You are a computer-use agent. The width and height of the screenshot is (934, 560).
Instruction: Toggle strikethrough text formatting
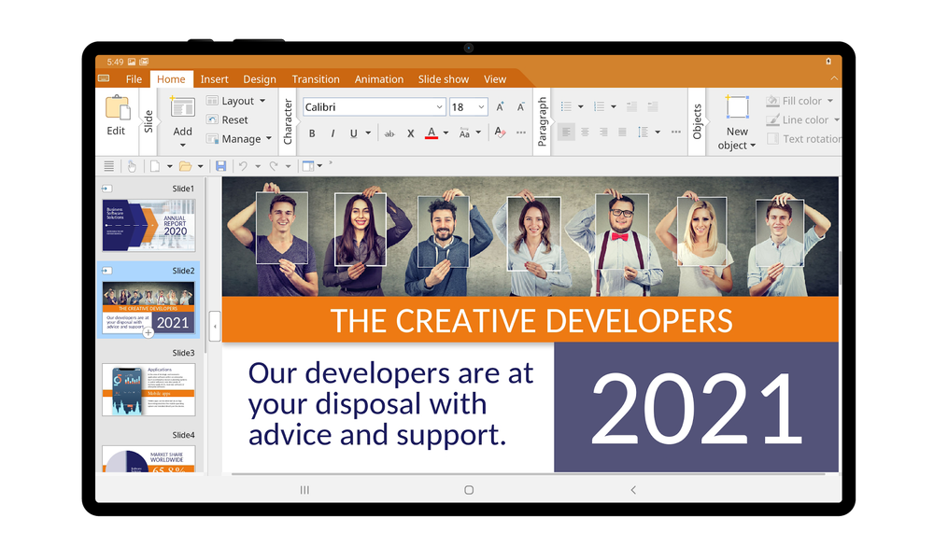click(389, 133)
